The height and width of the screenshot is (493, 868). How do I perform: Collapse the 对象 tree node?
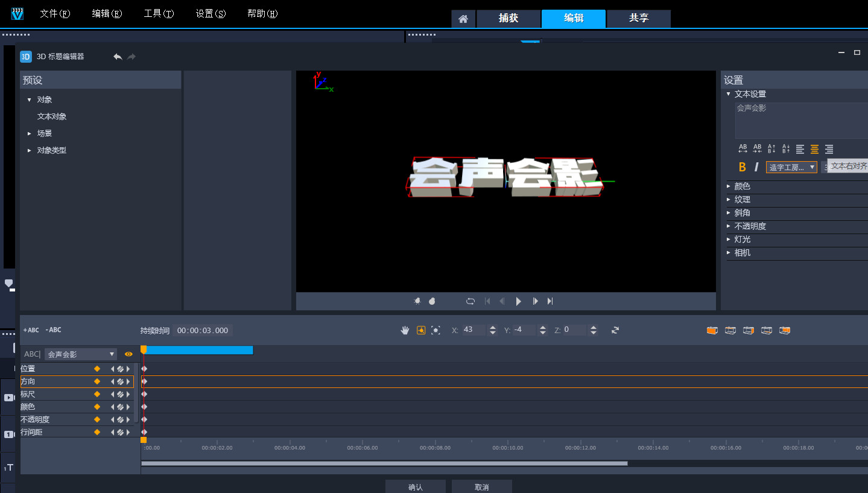pyautogui.click(x=29, y=100)
